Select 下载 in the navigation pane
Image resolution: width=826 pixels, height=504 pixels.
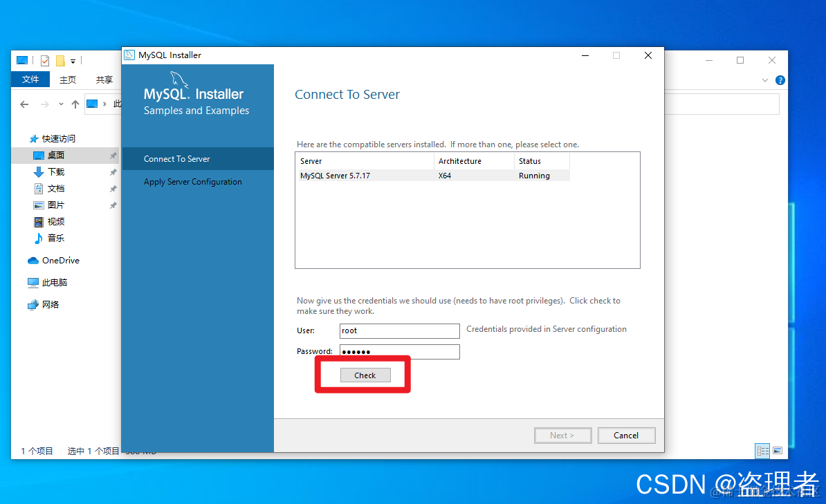(56, 171)
